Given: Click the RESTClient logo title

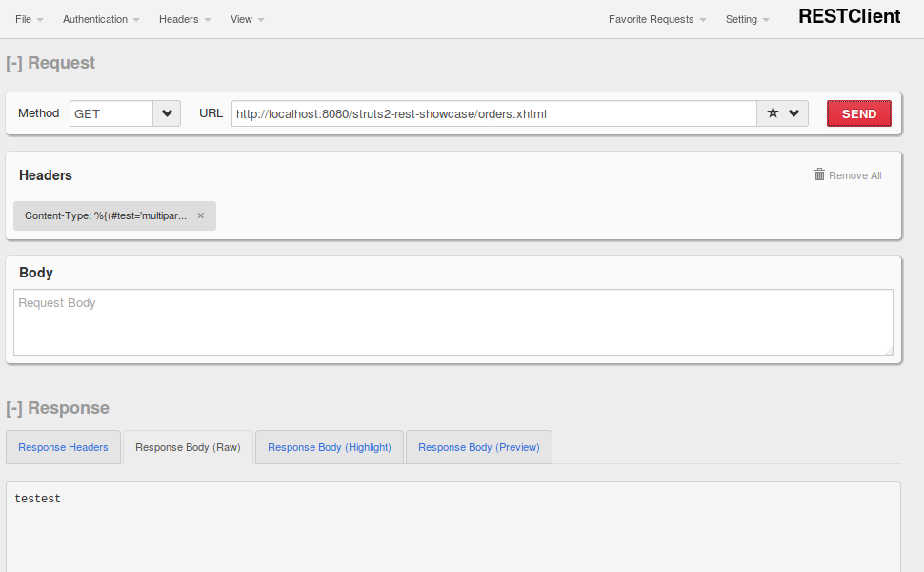Looking at the screenshot, I should [849, 16].
